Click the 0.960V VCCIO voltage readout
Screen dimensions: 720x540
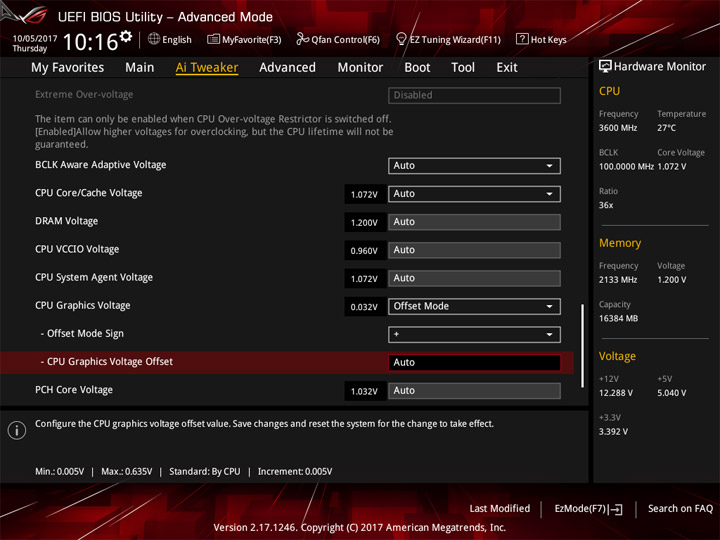pyautogui.click(x=365, y=251)
